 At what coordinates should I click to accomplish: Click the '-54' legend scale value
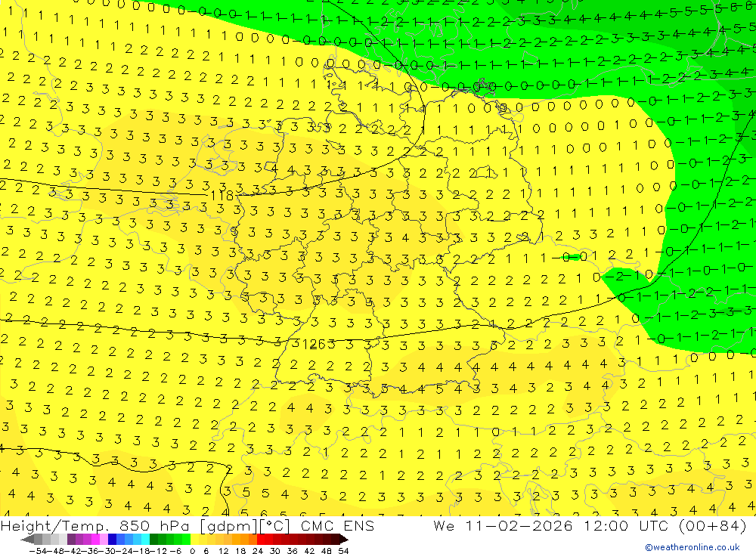coord(38,551)
